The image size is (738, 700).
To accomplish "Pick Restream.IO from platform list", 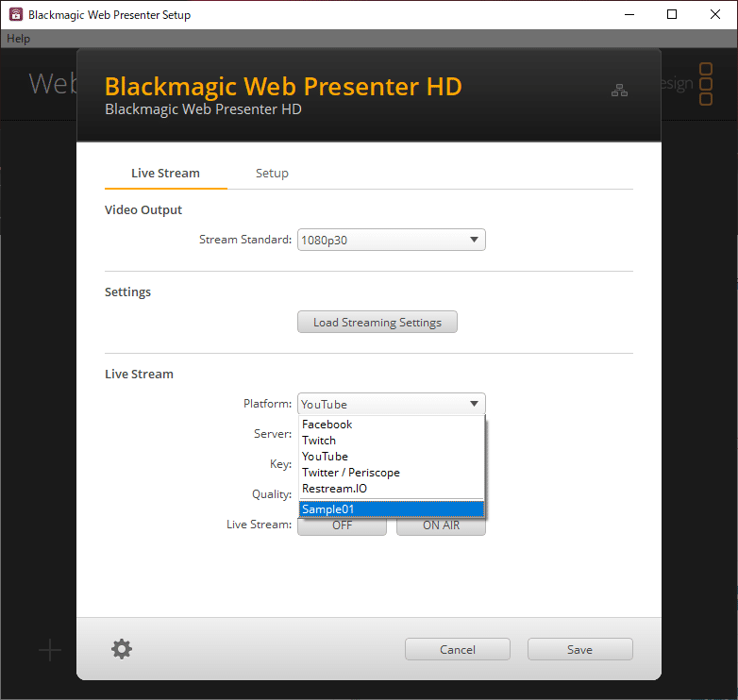I will (391, 489).
